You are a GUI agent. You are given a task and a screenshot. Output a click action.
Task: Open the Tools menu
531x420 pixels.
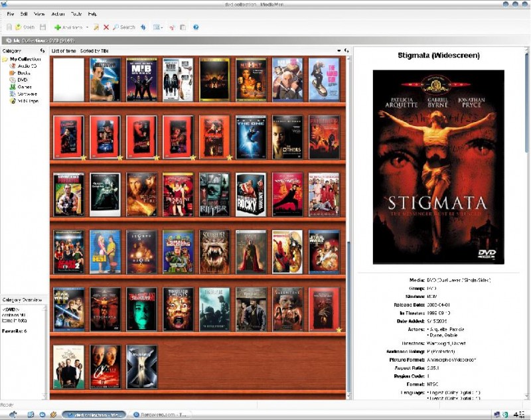[x=76, y=14]
